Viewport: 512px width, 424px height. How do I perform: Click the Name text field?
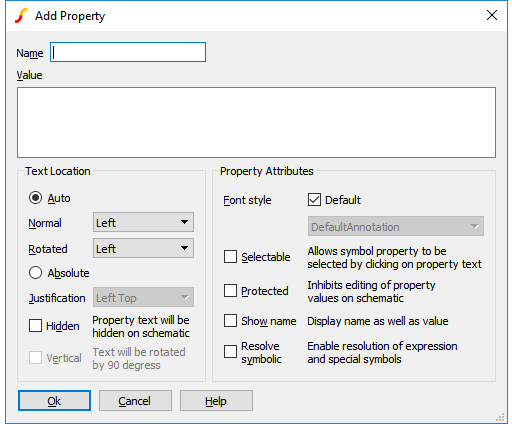(128, 52)
